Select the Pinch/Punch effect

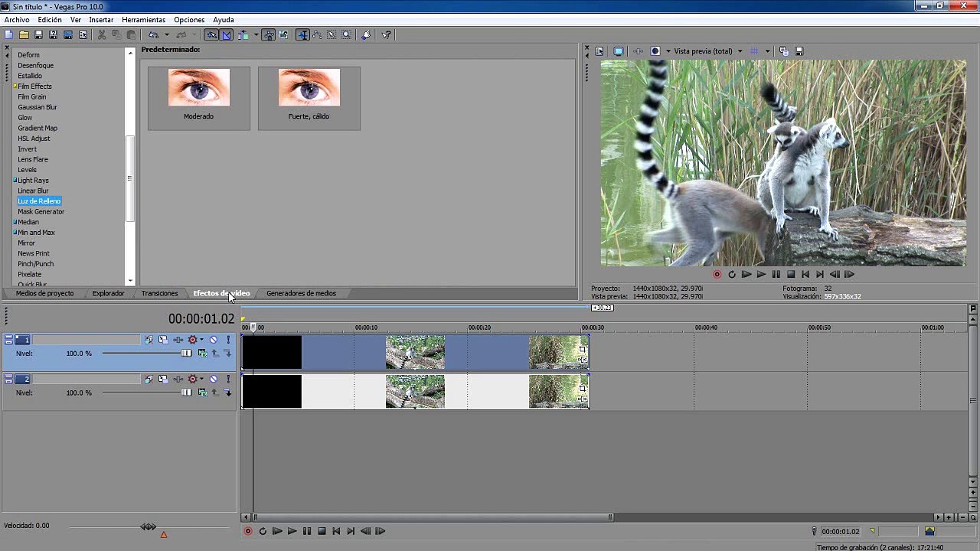35,264
